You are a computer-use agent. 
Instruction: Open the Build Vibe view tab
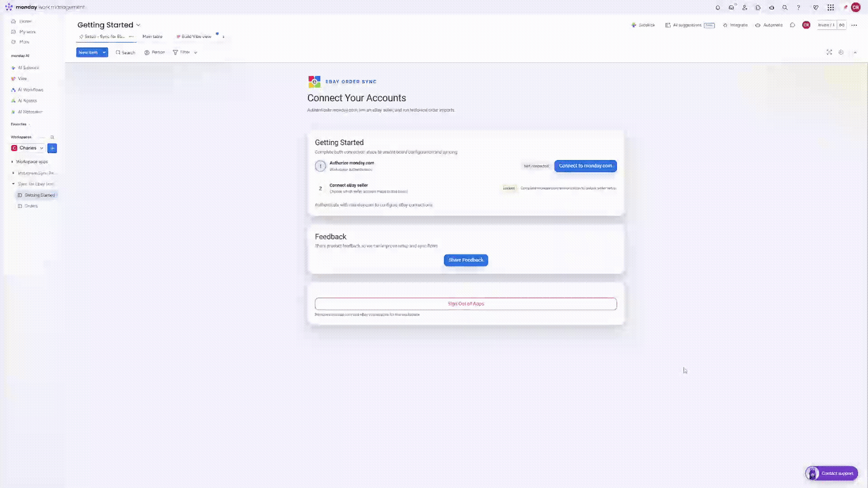click(x=196, y=37)
